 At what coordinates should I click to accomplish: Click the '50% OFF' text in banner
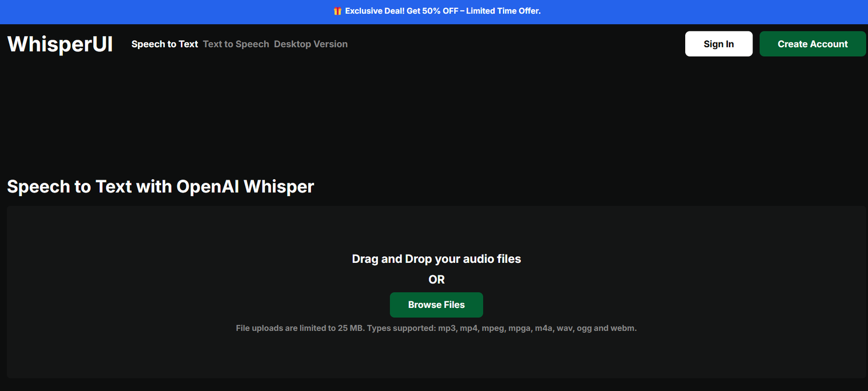click(440, 11)
